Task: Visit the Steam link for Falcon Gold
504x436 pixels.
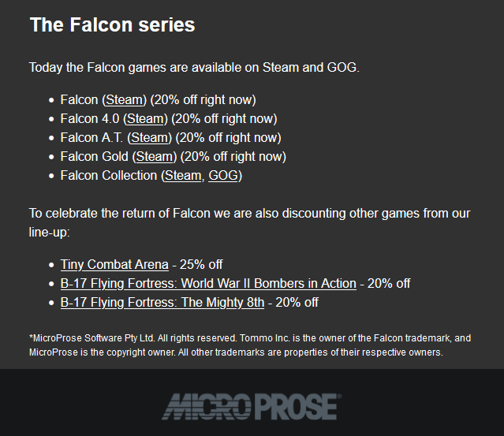Action: pyautogui.click(x=155, y=156)
